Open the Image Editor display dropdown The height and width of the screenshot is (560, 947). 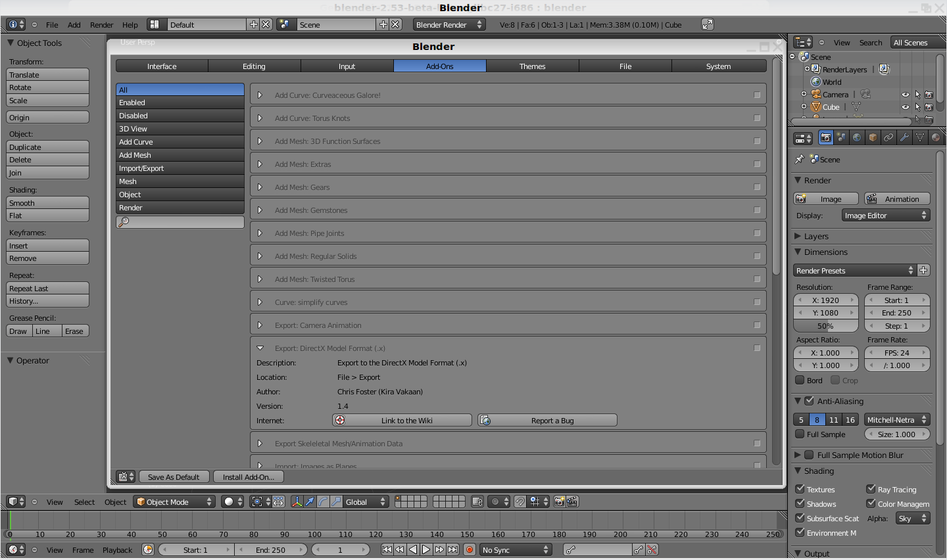[x=885, y=216]
